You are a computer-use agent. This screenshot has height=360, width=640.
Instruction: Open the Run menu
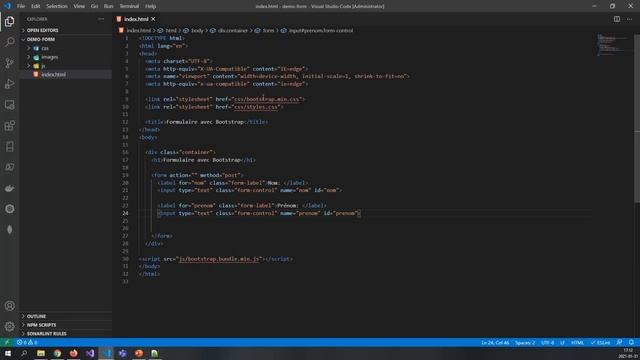(109, 6)
